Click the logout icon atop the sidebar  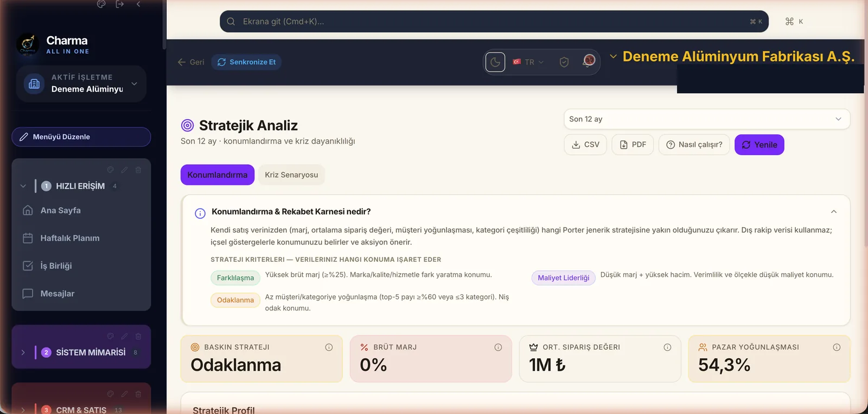(x=120, y=4)
